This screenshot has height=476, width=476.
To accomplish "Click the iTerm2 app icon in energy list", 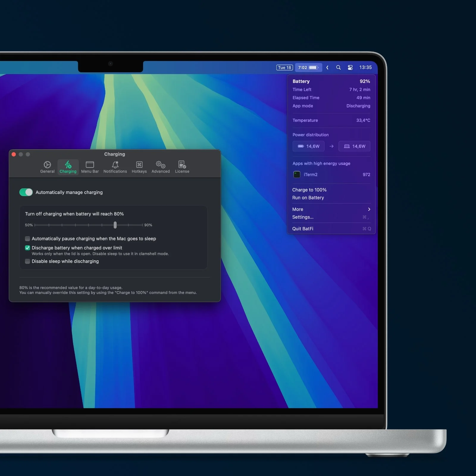I will [x=297, y=175].
